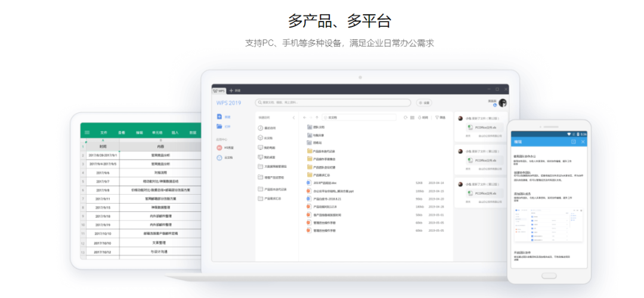Click the user avatar in WPS header
644x298 pixels.
502,103
